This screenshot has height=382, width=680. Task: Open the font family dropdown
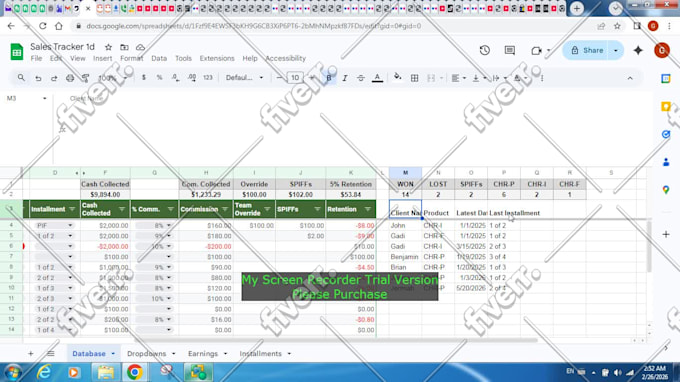pyautogui.click(x=244, y=78)
